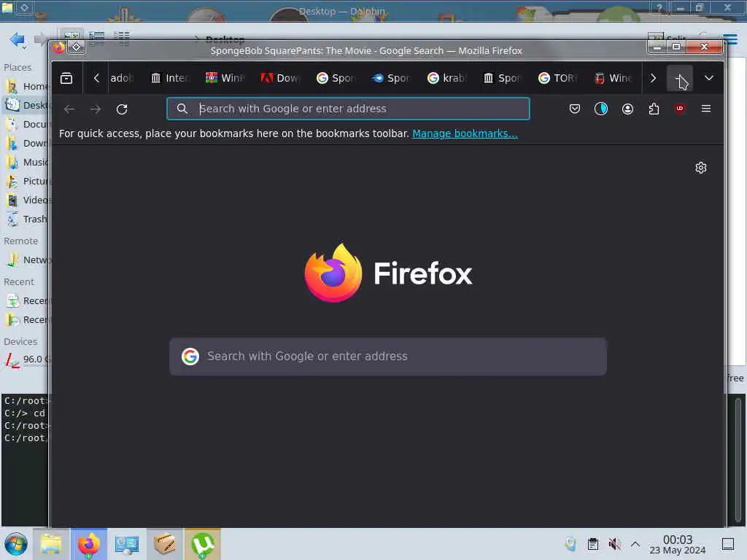Open Downloads in Dolphin Places sidebar

26,144
